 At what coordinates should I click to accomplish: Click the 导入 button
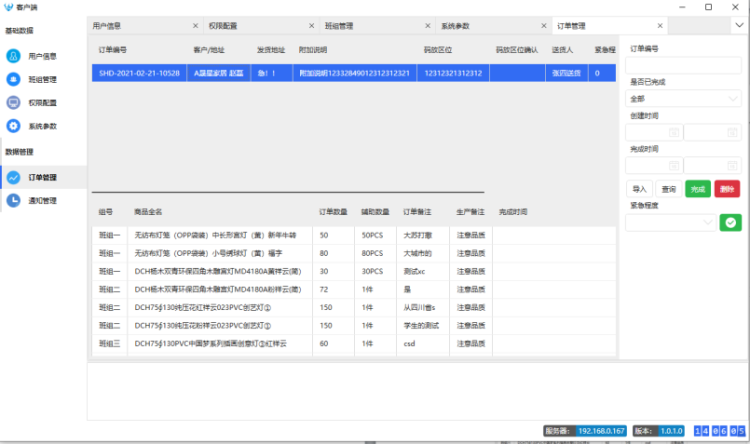point(638,188)
